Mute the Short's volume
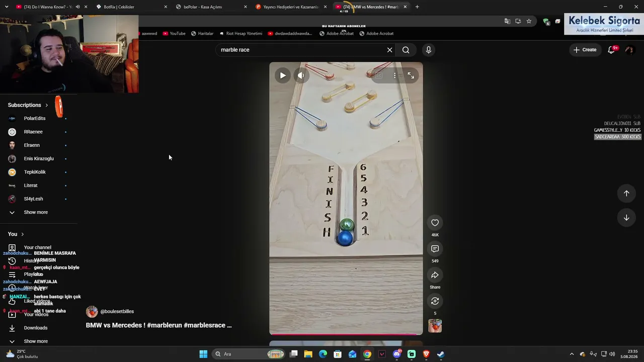This screenshot has width=644, height=362. [x=301, y=75]
